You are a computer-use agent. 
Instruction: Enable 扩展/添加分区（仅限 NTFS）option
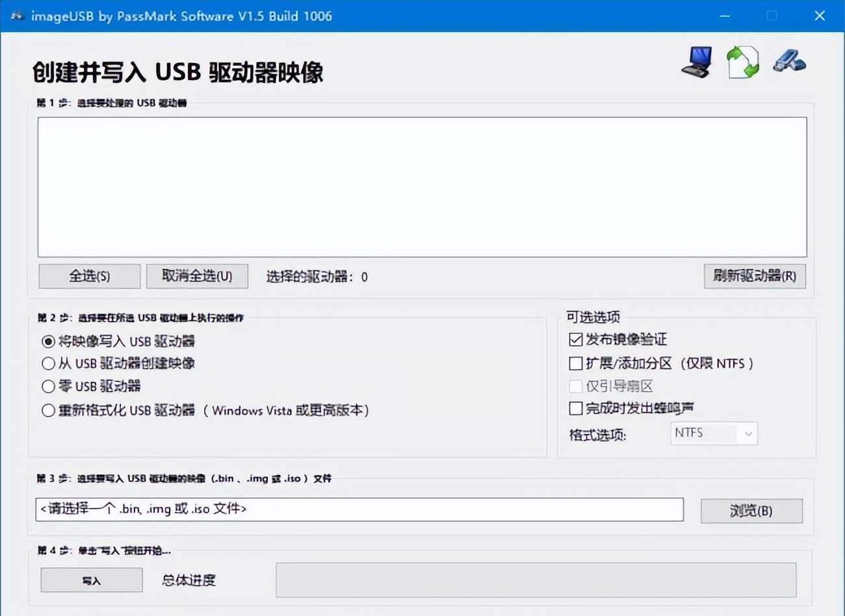click(575, 363)
